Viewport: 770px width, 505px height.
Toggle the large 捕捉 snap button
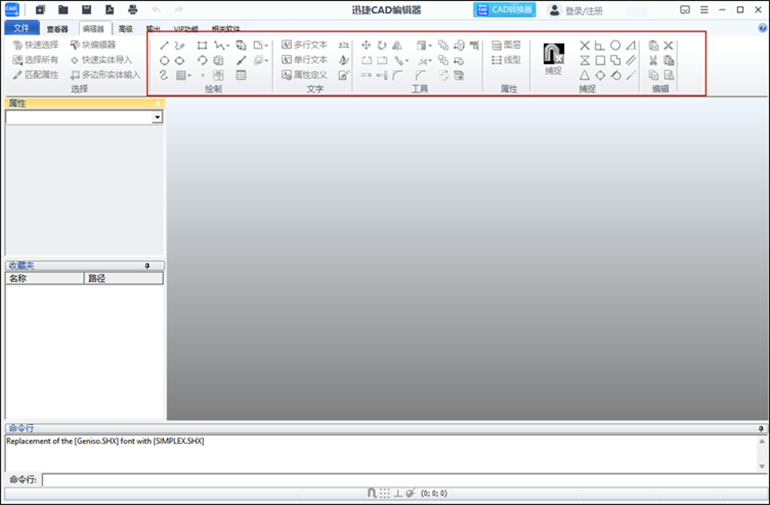pyautogui.click(x=553, y=59)
